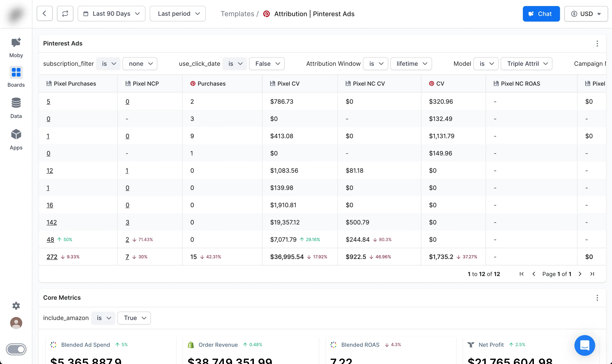Screen dimensions: 612x364
Task: Click the back arrow button
Action: [44, 14]
